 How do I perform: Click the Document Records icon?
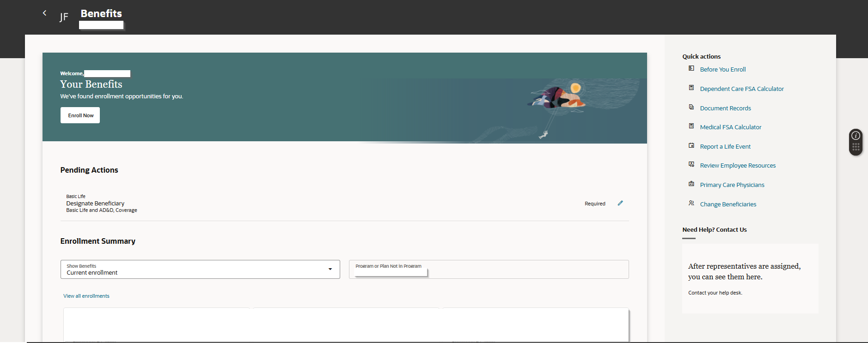click(x=691, y=107)
